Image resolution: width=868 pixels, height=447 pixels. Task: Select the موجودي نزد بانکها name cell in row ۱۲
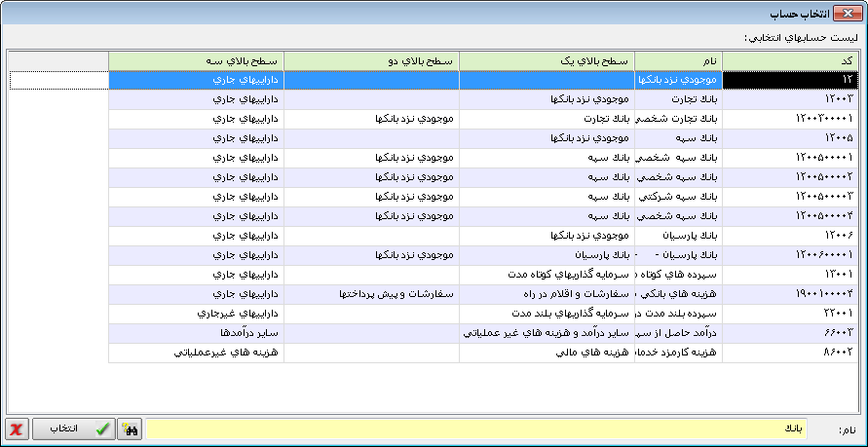(x=679, y=80)
